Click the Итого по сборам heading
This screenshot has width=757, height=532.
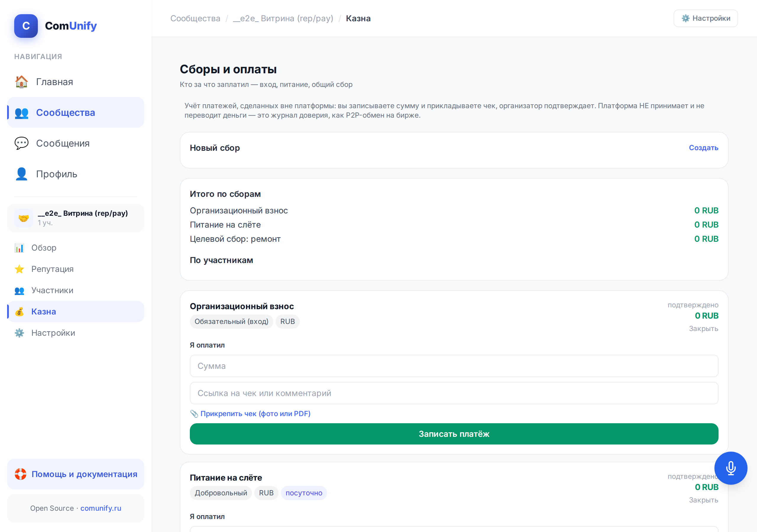[225, 194]
